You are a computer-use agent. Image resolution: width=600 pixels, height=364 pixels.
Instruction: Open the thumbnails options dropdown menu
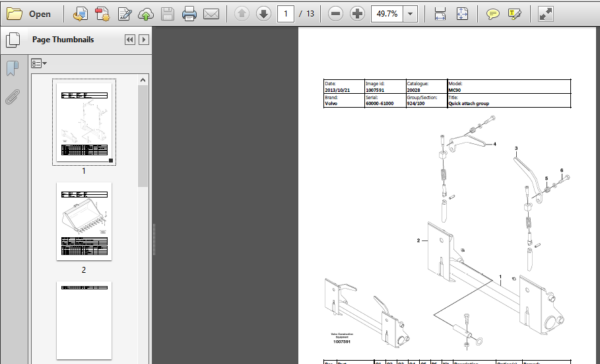point(39,63)
